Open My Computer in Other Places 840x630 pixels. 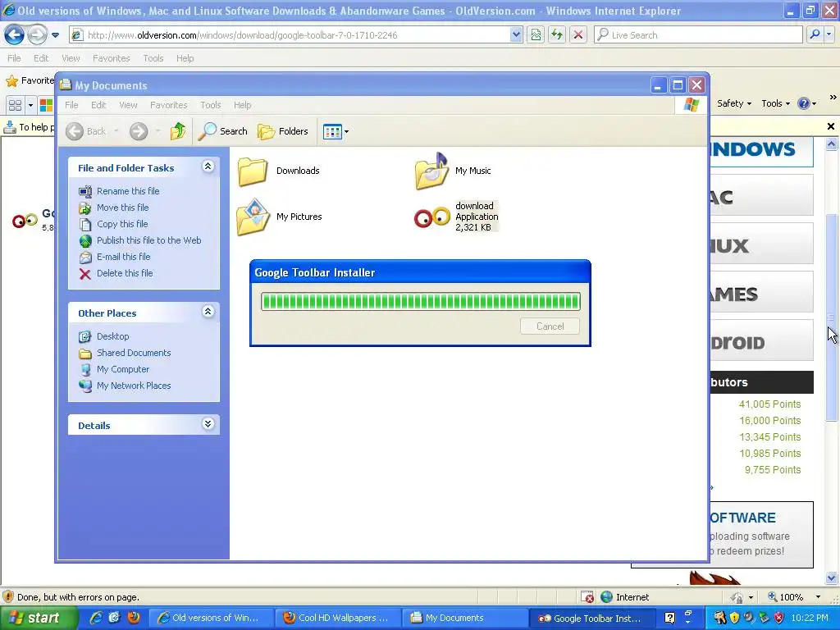point(123,370)
